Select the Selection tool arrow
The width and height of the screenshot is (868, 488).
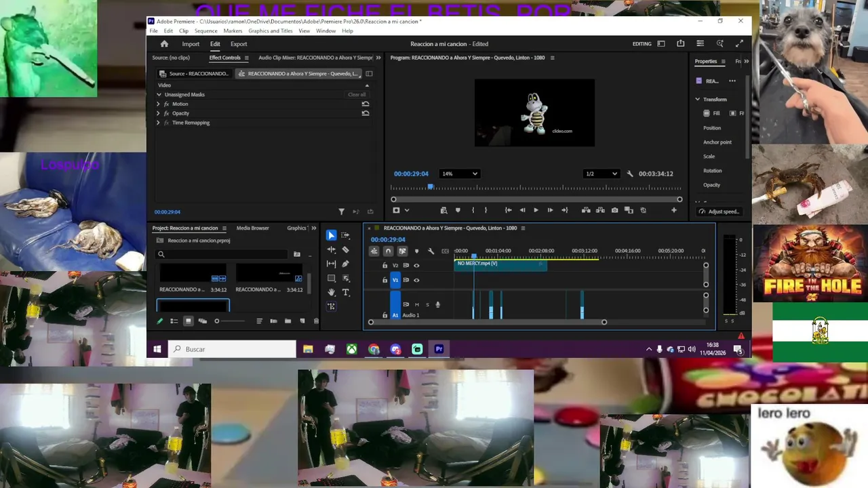tap(331, 235)
